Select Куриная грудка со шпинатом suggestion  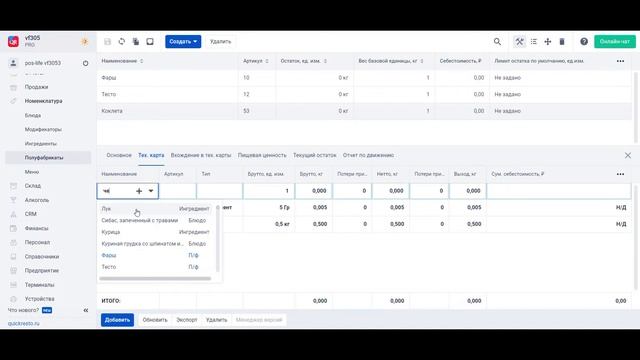point(155,244)
